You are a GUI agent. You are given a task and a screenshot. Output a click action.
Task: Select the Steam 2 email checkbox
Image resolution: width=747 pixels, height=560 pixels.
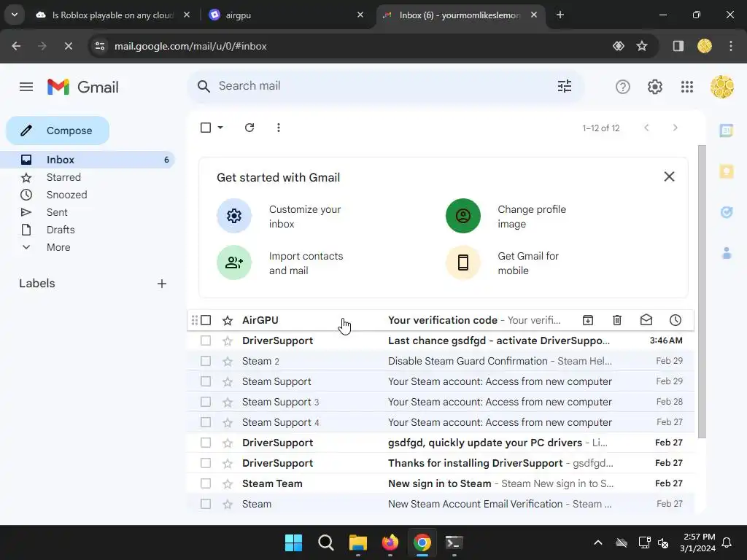coord(206,361)
